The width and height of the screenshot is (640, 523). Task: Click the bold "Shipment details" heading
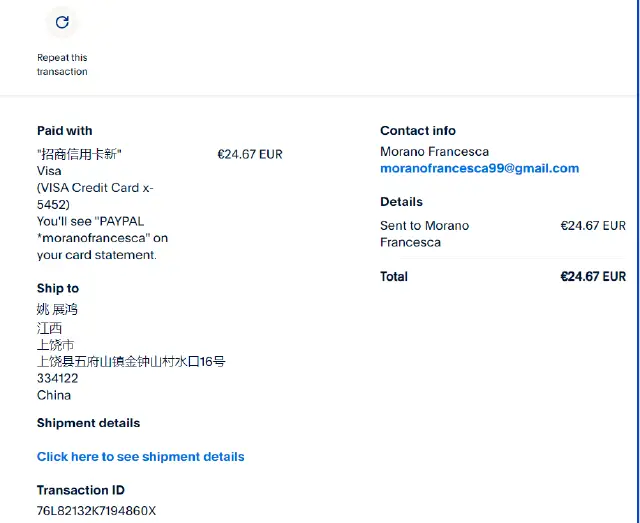tap(88, 423)
